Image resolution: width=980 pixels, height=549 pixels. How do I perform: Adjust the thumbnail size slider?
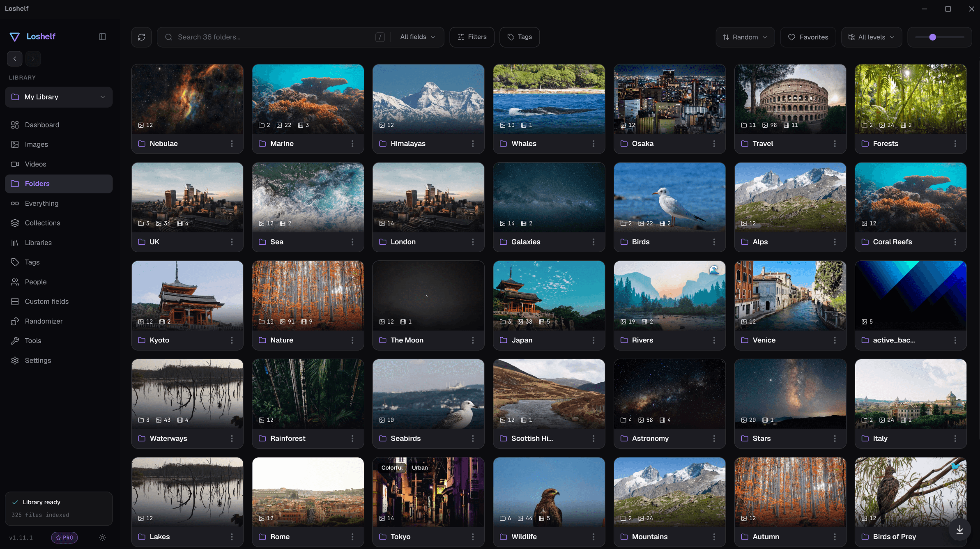tap(940, 37)
